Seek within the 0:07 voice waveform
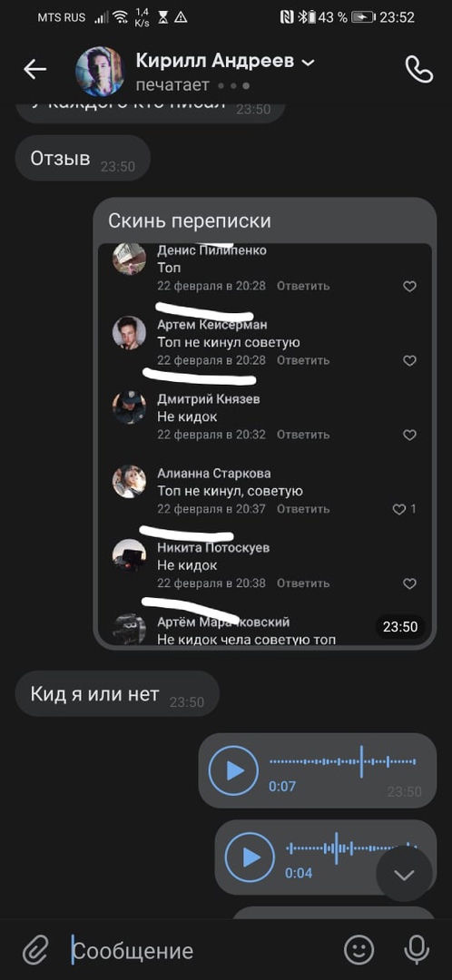The height and width of the screenshot is (980, 452). [342, 762]
